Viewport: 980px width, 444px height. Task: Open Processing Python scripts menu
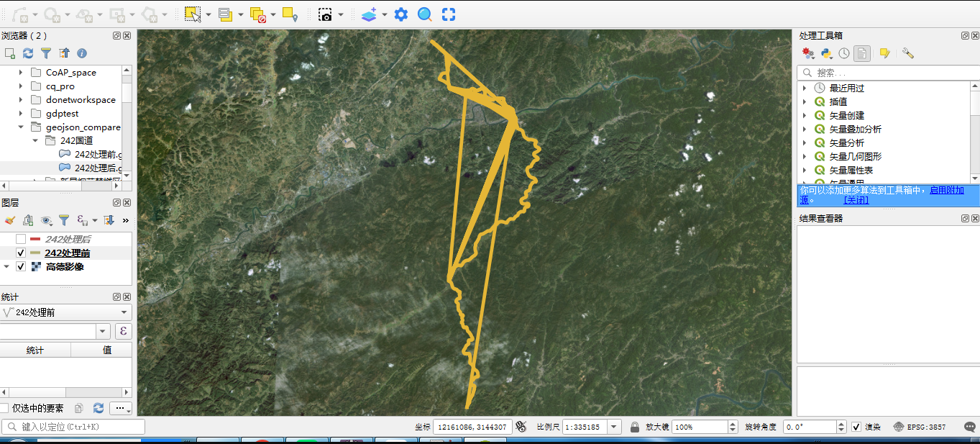click(x=826, y=53)
